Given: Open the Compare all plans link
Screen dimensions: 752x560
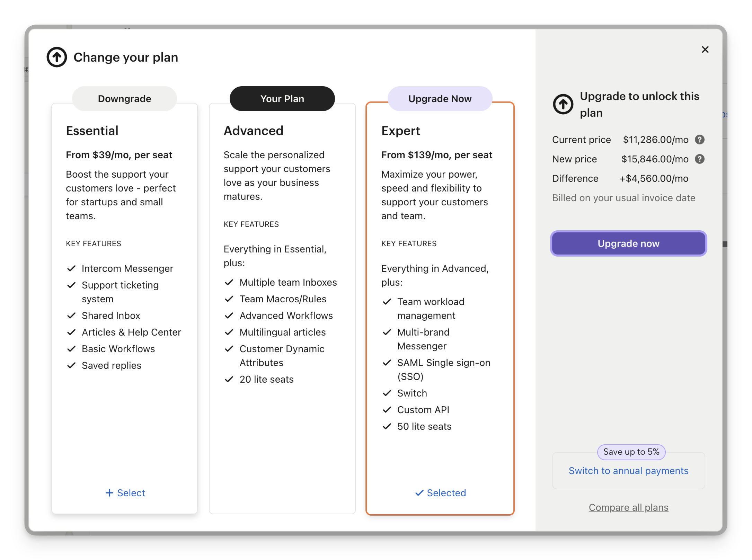Looking at the screenshot, I should pos(628,507).
